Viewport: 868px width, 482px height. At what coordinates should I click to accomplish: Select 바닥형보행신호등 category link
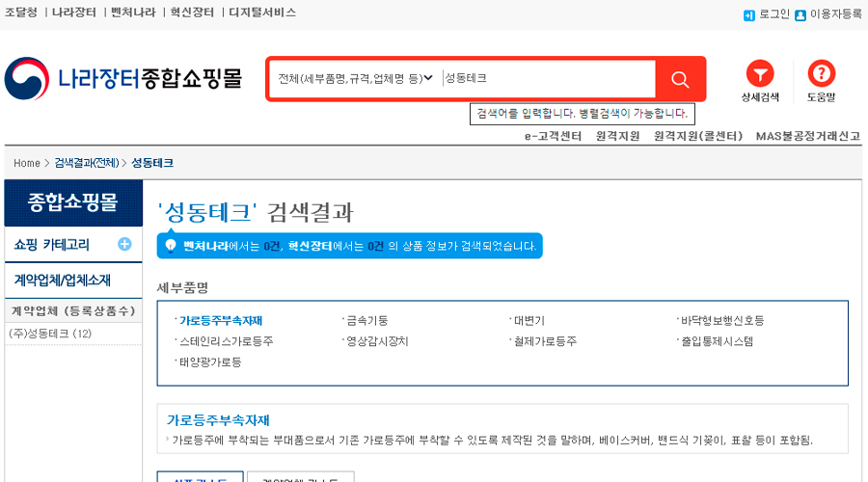[x=722, y=321]
